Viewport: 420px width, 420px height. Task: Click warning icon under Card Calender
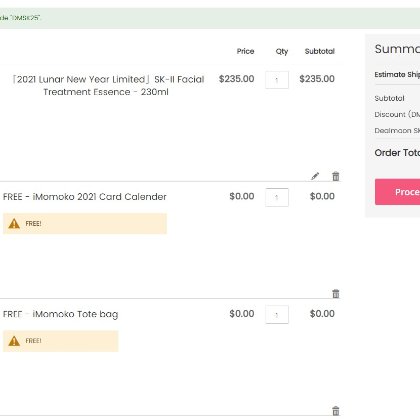[14, 223]
